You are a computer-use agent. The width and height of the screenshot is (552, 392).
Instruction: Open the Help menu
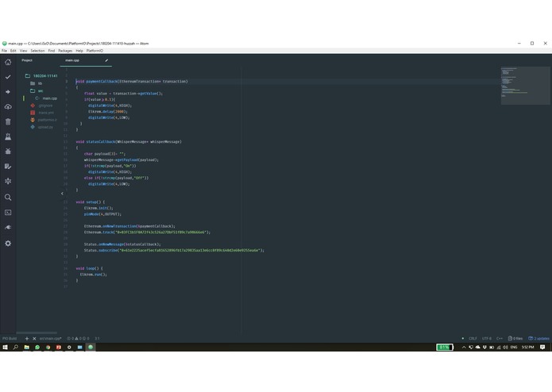click(79, 51)
